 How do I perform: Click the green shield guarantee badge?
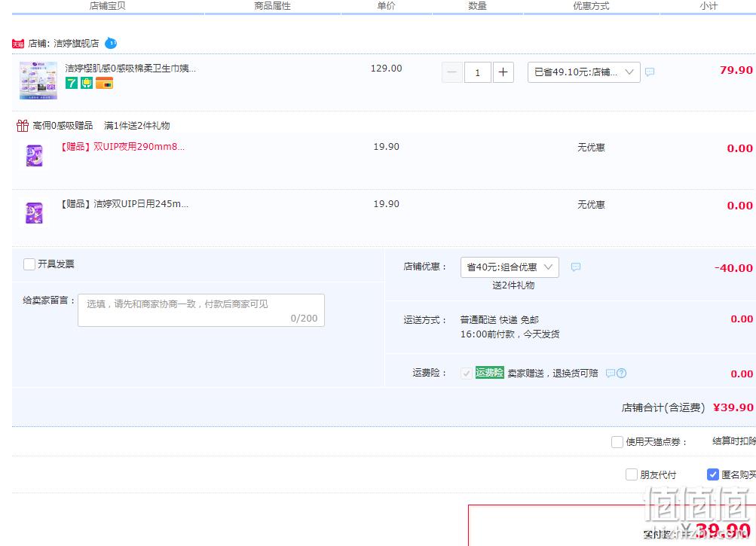87,83
